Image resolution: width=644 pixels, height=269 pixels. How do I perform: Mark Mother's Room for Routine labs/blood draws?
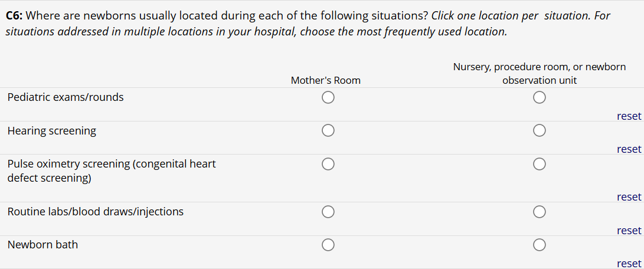pyautogui.click(x=328, y=211)
